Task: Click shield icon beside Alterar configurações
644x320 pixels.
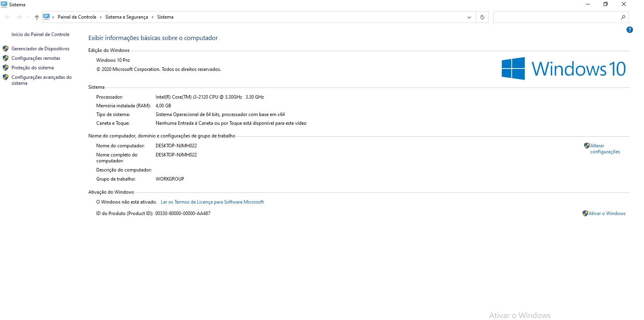Action: (587, 146)
